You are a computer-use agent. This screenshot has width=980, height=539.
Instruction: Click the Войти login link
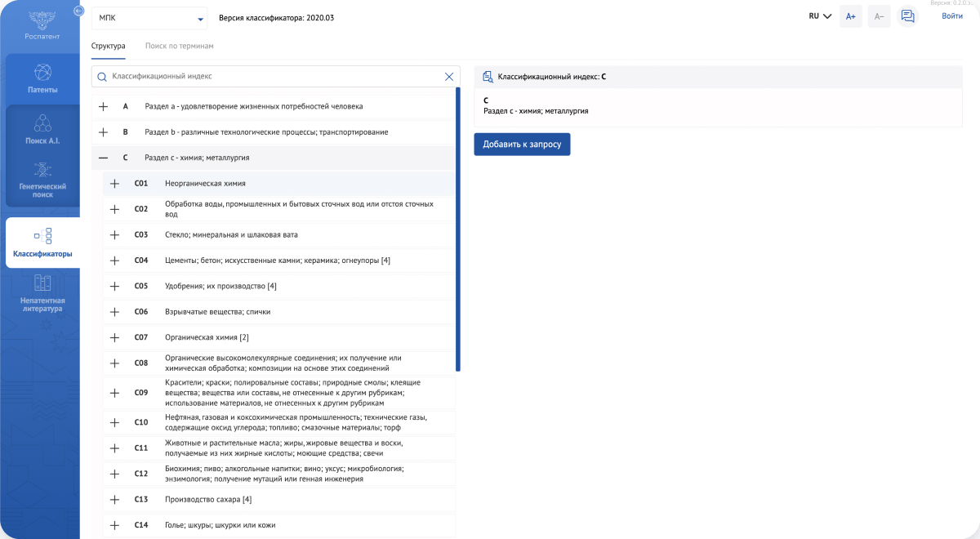[951, 16]
